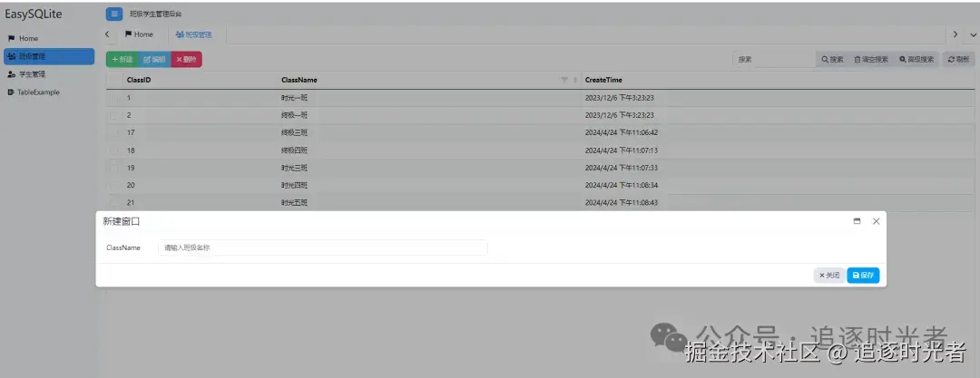
Task: Click the 终极一班 class name cell
Action: point(294,116)
